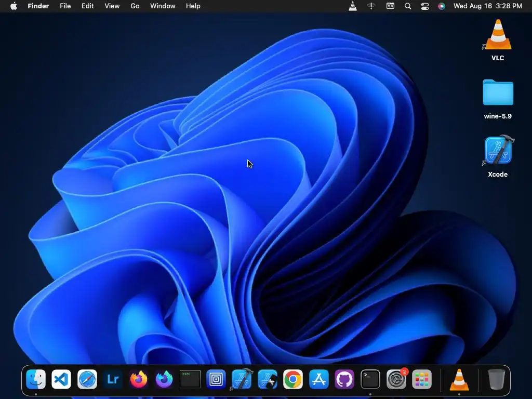Viewport: 532px width, 399px height.
Task: Open the Help menu
Action: point(193,6)
